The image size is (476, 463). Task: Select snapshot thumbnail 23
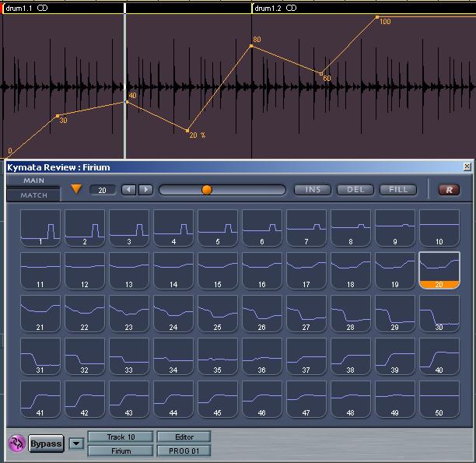coord(129,314)
